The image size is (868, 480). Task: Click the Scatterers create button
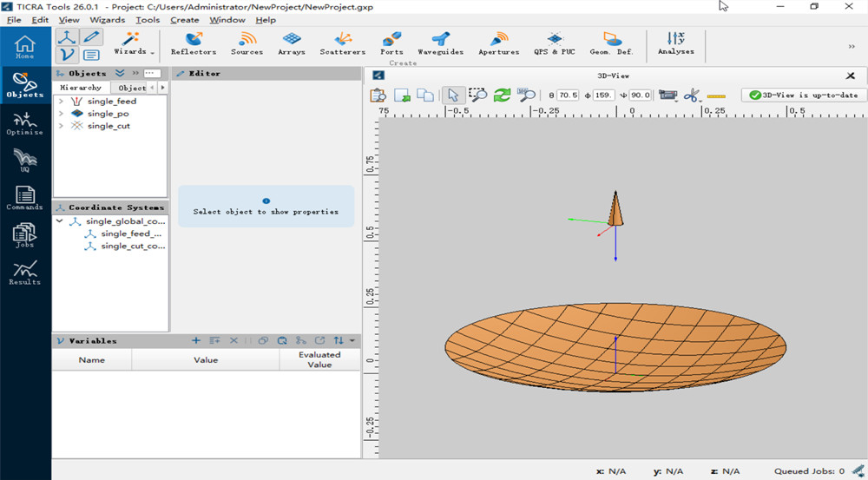(x=343, y=43)
